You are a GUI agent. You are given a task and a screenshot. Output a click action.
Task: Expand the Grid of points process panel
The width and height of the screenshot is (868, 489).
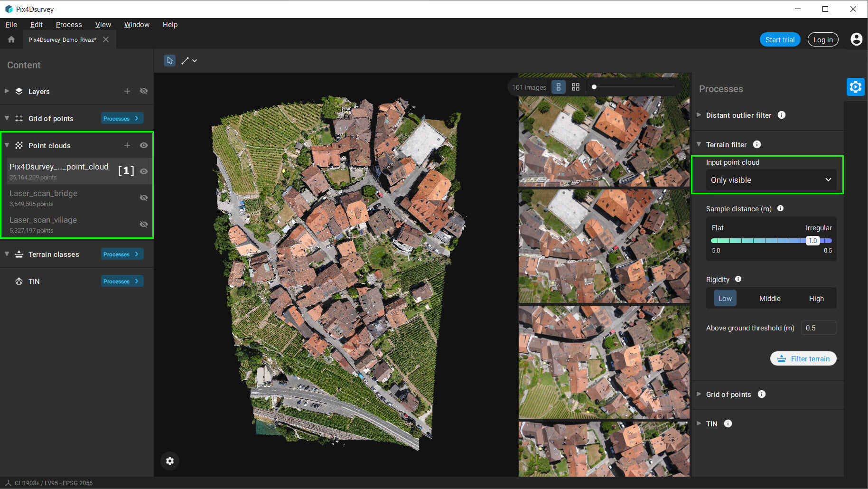pyautogui.click(x=699, y=394)
